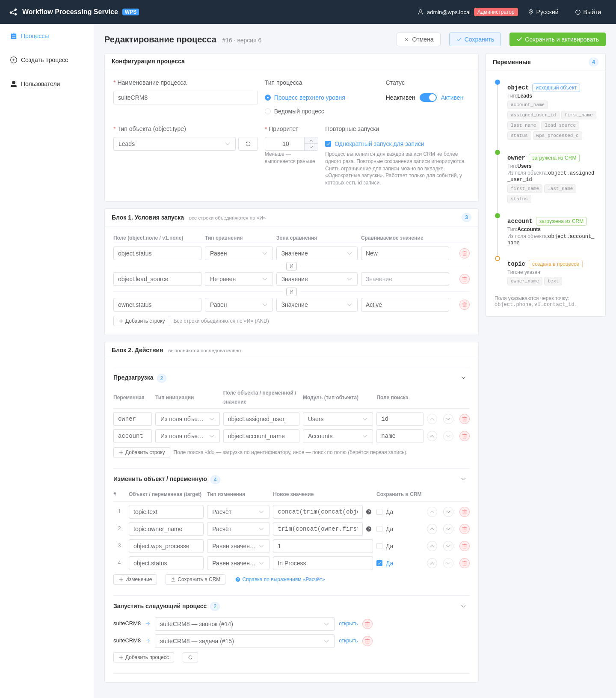616x698 pixels.
Task: Click Добавить процесс button
Action: point(144,657)
